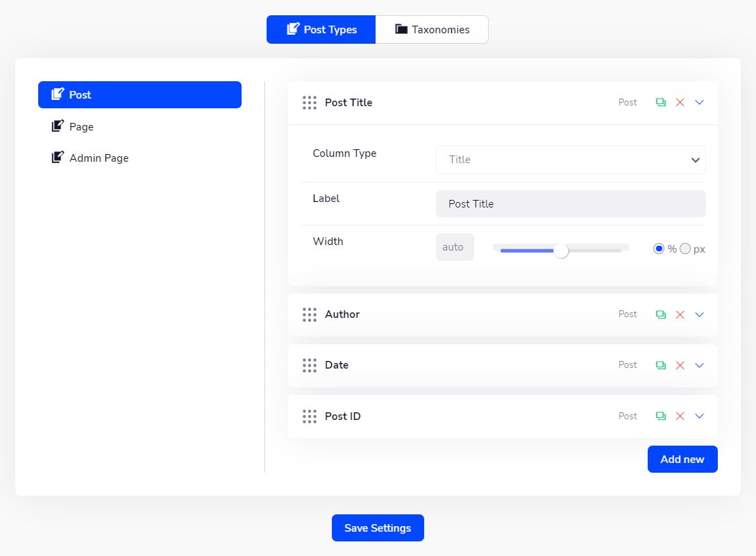Click the Width slider handle
The width and height of the screenshot is (756, 556).
[561, 251]
